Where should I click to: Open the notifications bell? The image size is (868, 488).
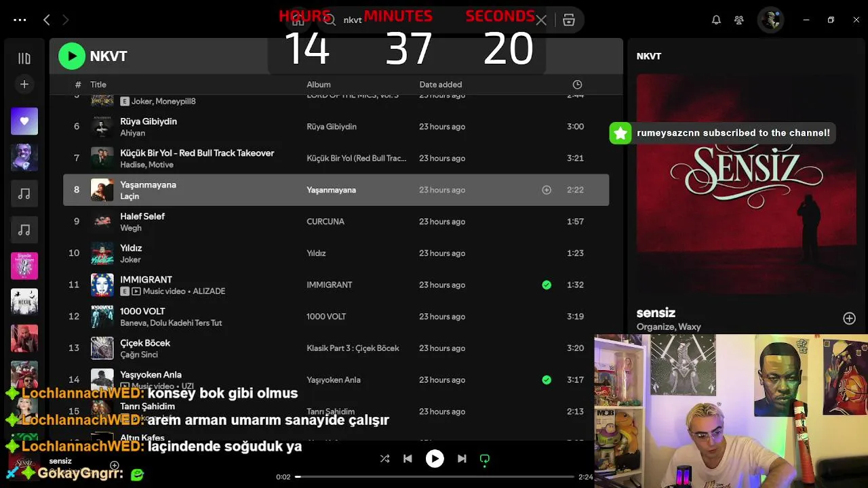point(716,20)
